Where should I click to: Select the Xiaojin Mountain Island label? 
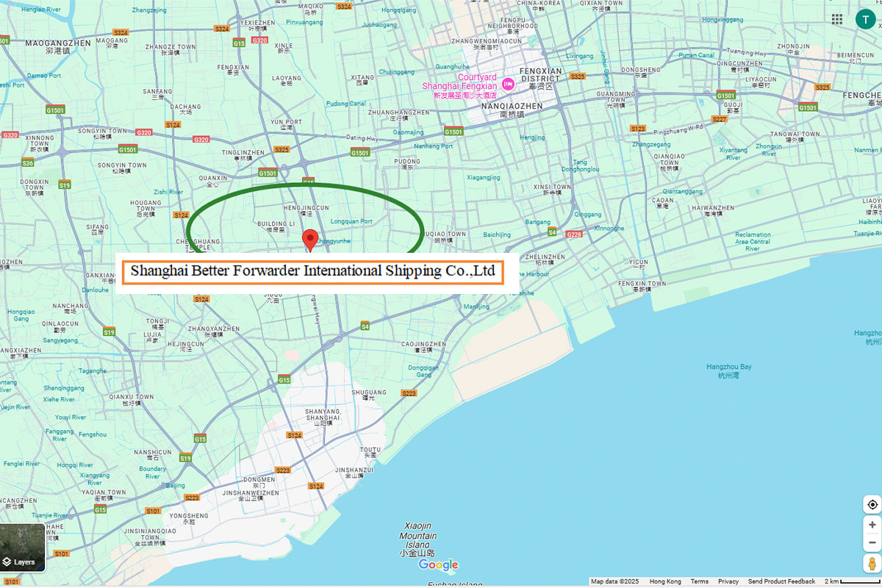click(419, 540)
